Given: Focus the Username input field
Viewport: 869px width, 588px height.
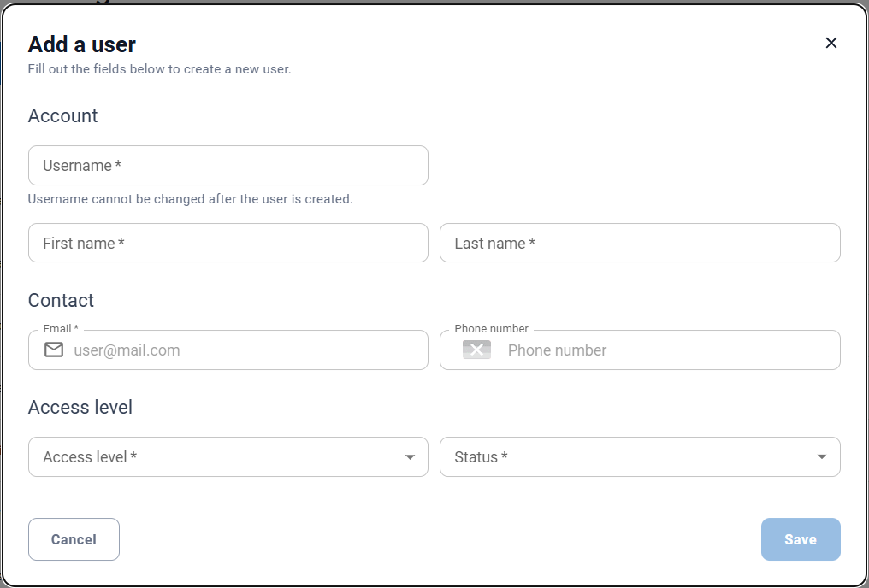Looking at the screenshot, I should pos(228,166).
